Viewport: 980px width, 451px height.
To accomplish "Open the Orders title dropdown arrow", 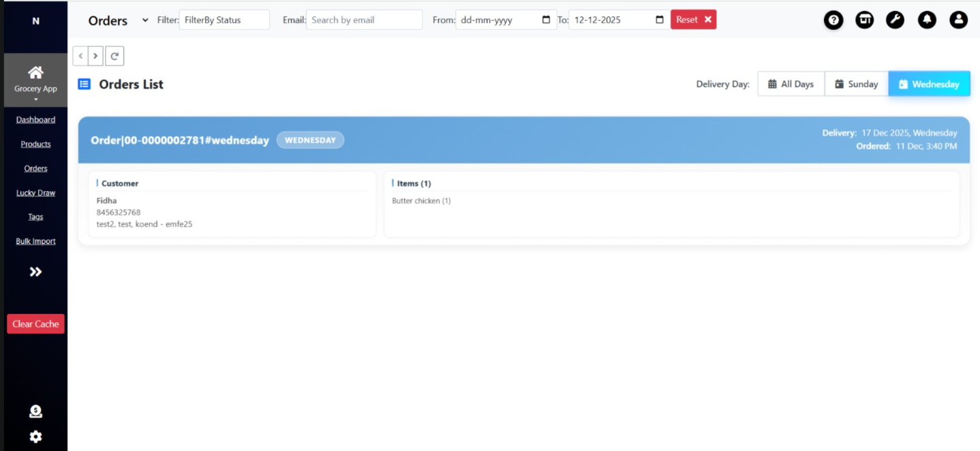I will pos(145,20).
